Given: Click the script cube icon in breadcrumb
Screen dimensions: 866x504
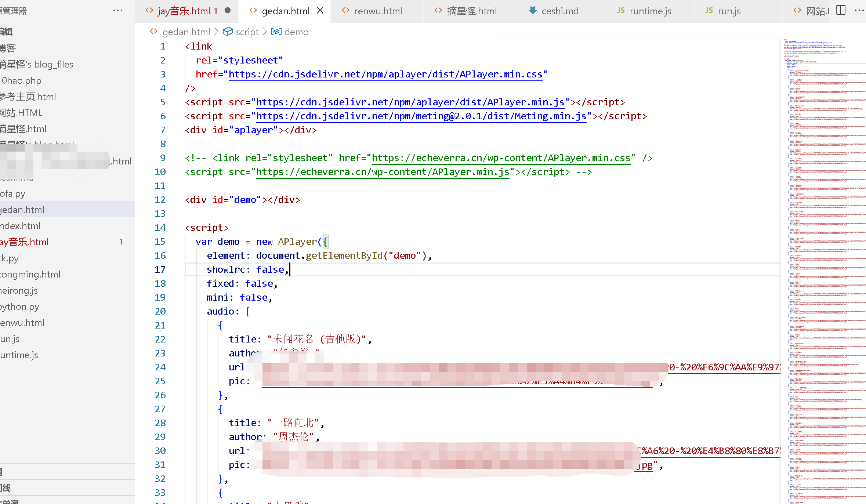Looking at the screenshot, I should click(228, 32).
